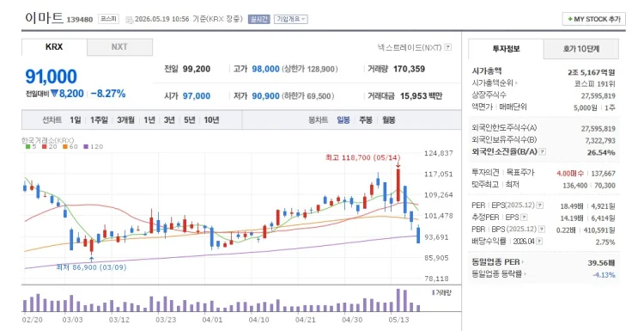This screenshot has height=331, width=644.
Task: Click the 코스피 market badge
Action: [108, 19]
